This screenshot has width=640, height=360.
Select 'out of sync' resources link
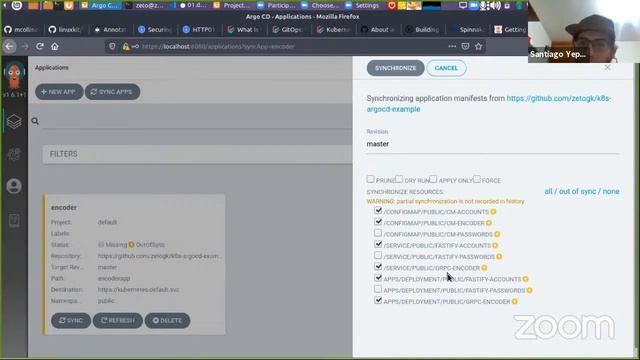577,191
